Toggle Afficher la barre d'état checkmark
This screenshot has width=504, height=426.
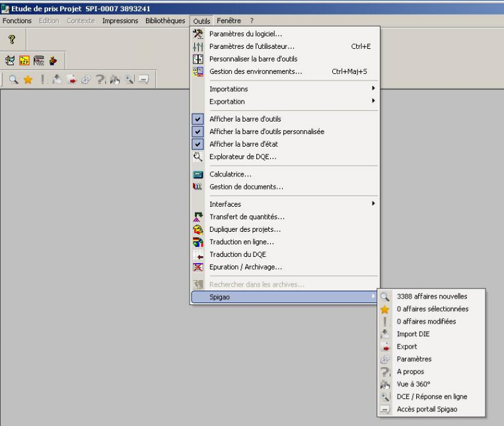(198, 144)
